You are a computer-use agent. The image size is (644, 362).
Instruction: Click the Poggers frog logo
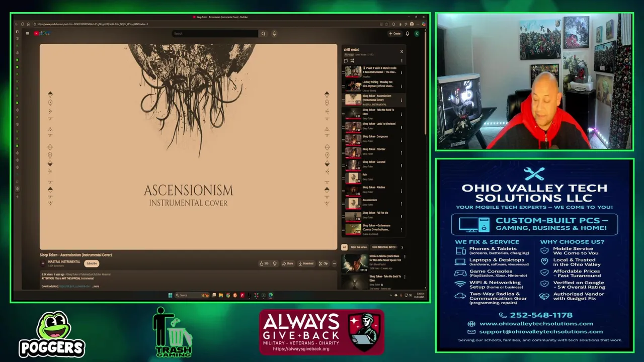52,334
